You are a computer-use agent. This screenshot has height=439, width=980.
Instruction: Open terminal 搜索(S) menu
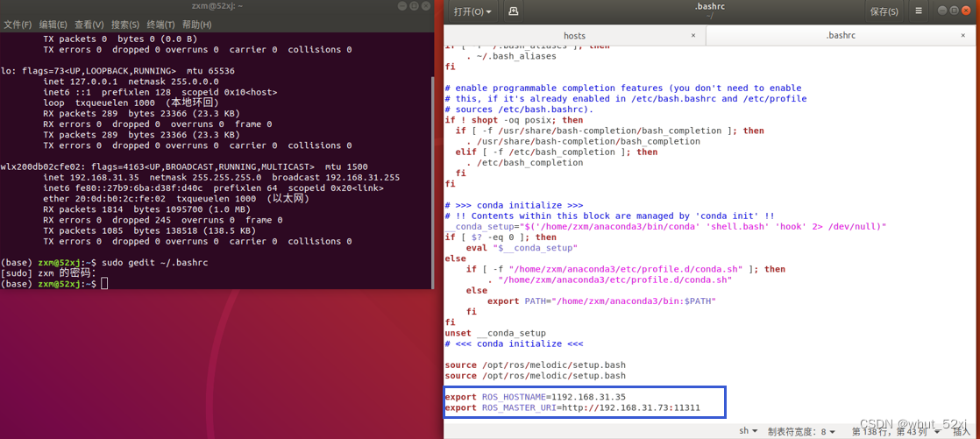[125, 25]
